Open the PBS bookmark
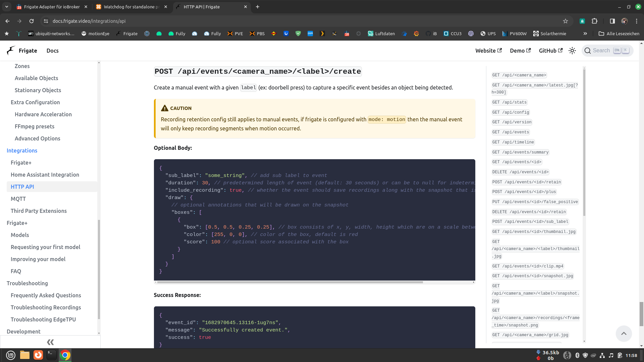Screen dimensions: 644x362 click(257, 34)
